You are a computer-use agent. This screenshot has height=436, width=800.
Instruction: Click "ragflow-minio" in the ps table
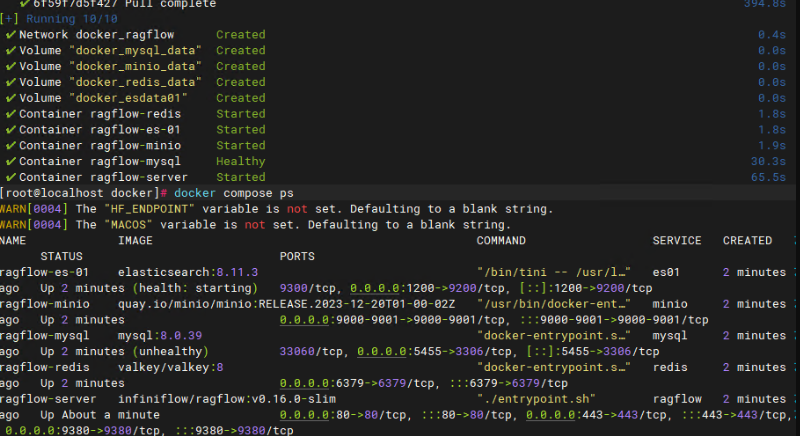[x=44, y=303]
